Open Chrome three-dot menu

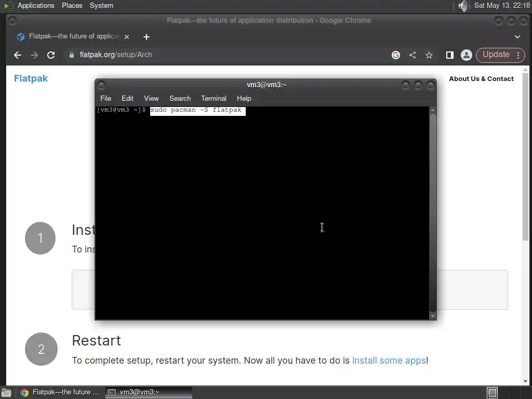click(x=518, y=55)
